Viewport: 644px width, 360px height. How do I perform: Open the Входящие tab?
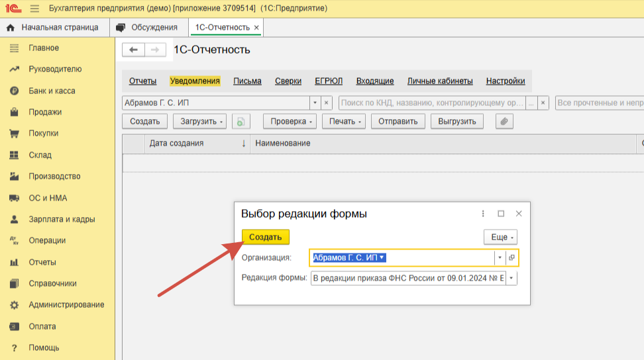coord(375,81)
